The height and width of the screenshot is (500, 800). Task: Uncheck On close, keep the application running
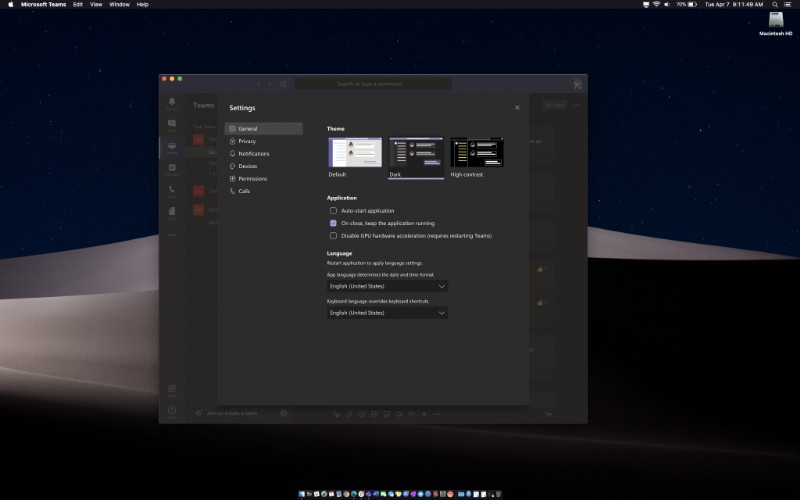(x=333, y=223)
